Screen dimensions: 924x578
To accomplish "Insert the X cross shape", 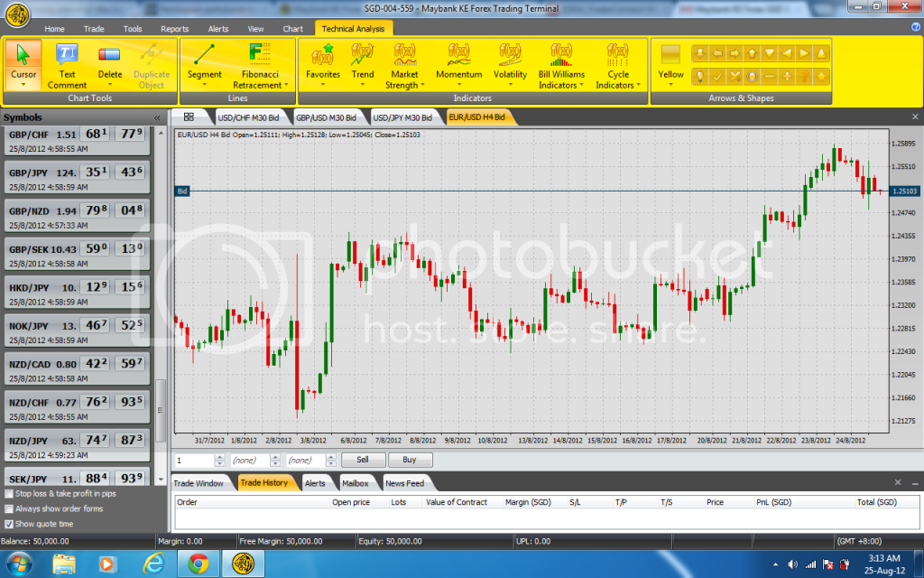I will pyautogui.click(x=735, y=76).
